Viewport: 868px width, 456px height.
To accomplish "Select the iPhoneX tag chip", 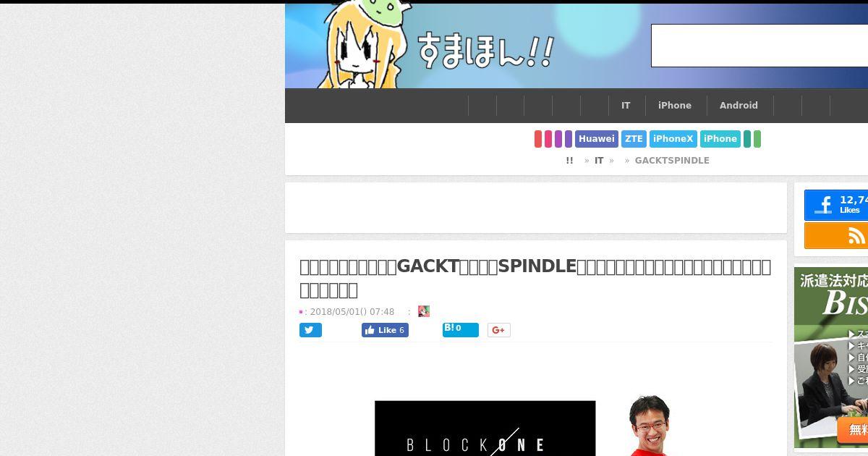I will (673, 139).
